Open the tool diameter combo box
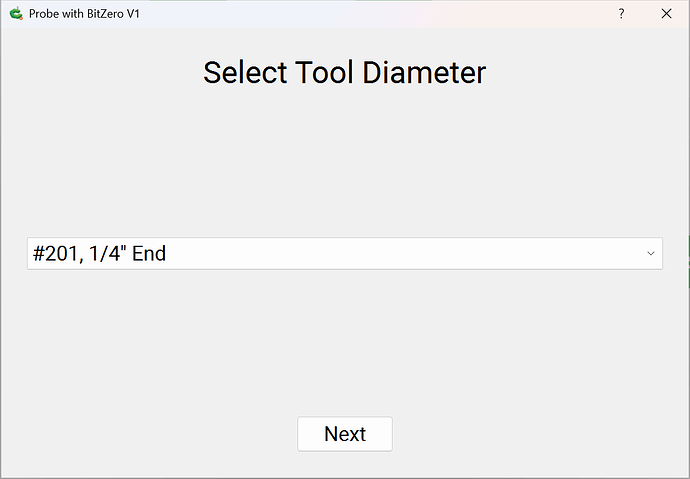Screen dimensions: 690x479 coord(344,254)
